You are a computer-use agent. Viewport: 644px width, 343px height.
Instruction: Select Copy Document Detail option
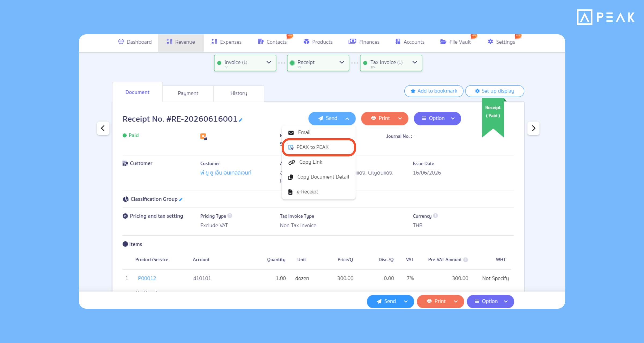(x=319, y=177)
